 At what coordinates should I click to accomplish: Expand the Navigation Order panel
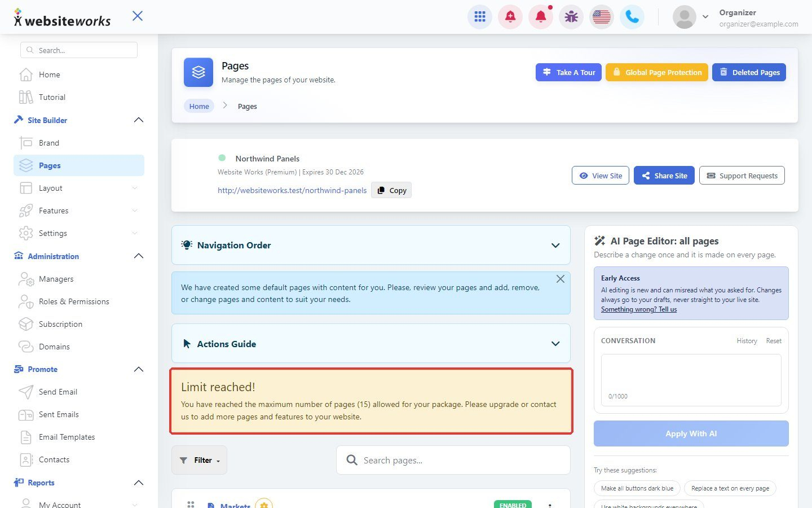[371, 245]
